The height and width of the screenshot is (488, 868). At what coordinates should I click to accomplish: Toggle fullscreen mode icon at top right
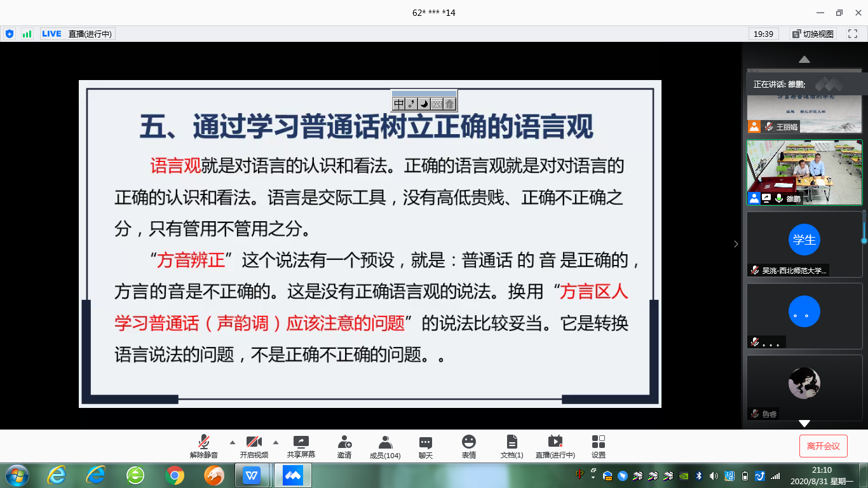(x=853, y=34)
